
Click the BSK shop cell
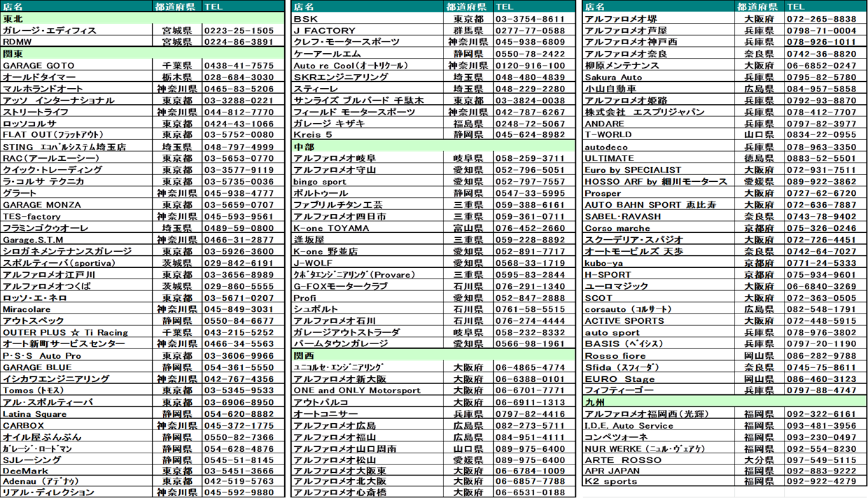click(367, 19)
